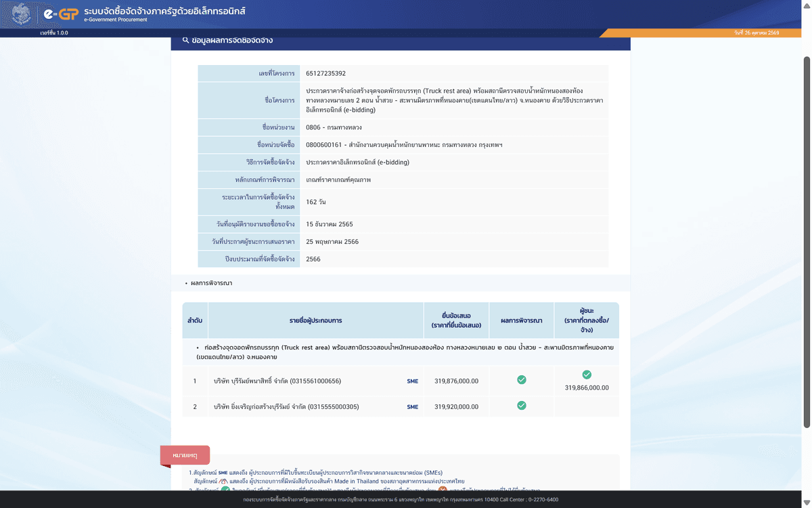
Task: Click the ยื่นข้อเสนอ column header
Action: pos(456,320)
